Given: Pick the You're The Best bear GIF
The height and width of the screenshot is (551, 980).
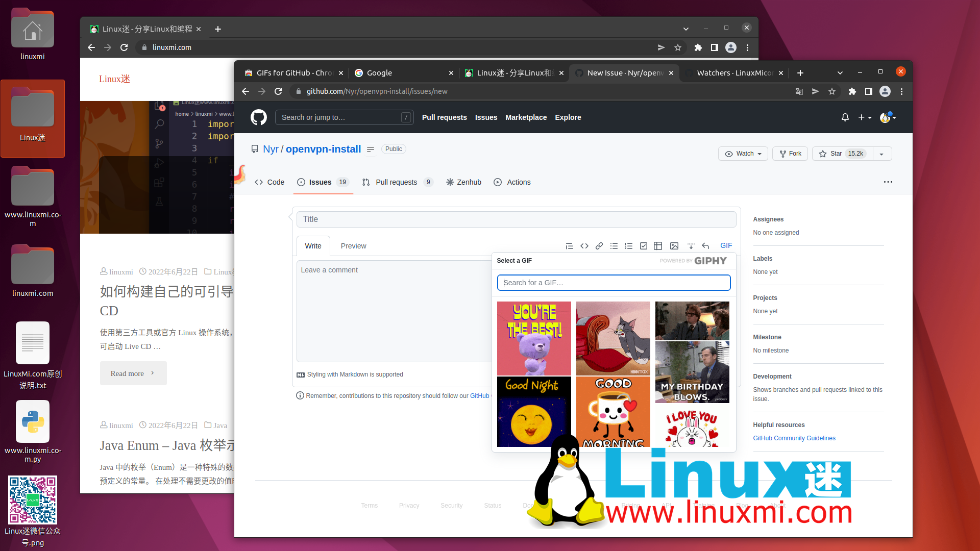Looking at the screenshot, I should [x=534, y=338].
